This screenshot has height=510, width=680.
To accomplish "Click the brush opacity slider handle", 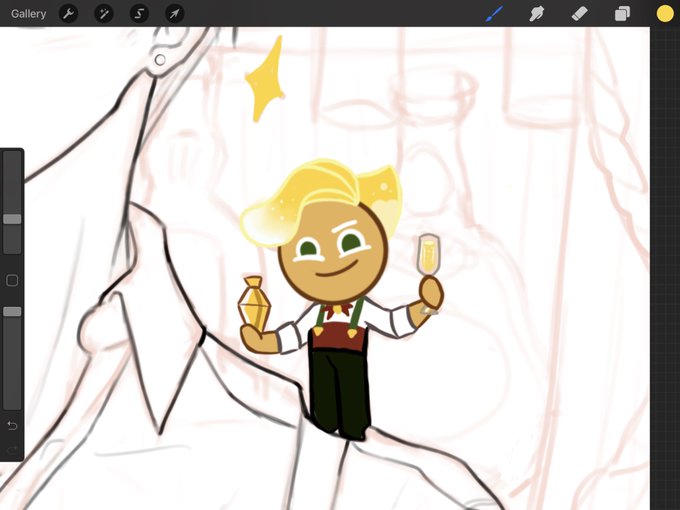I will 12,311.
